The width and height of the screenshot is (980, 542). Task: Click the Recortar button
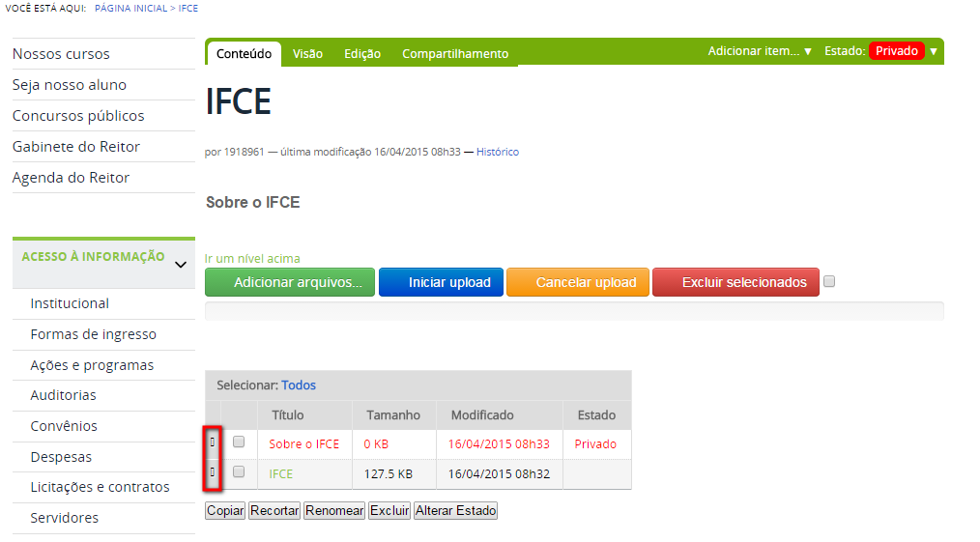point(274,511)
